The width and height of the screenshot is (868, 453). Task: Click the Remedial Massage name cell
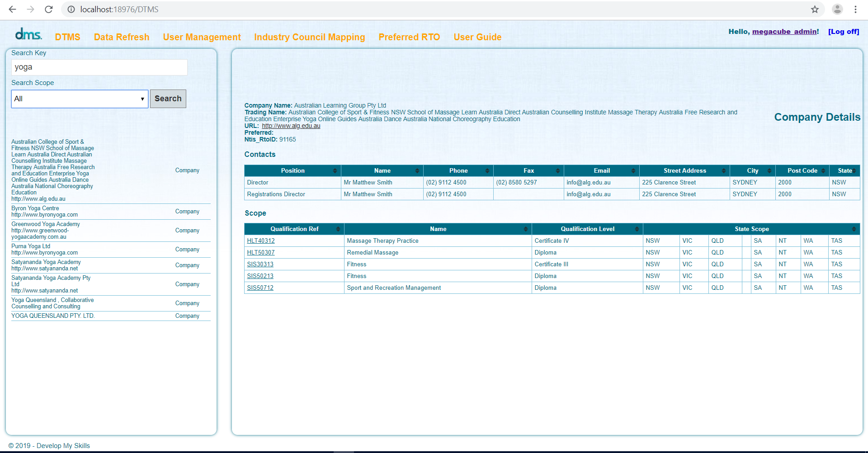pos(438,252)
